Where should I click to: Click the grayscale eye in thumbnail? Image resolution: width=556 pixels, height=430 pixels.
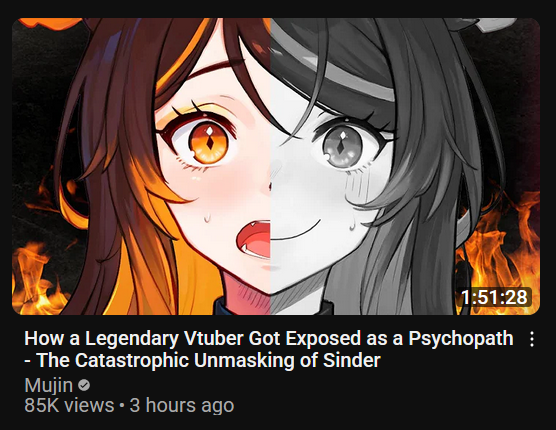pyautogui.click(x=342, y=146)
